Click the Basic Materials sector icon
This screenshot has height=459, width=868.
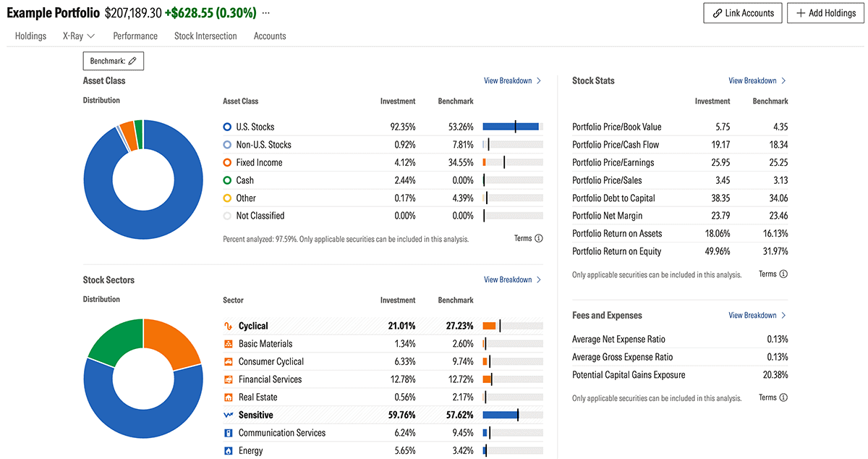(228, 344)
